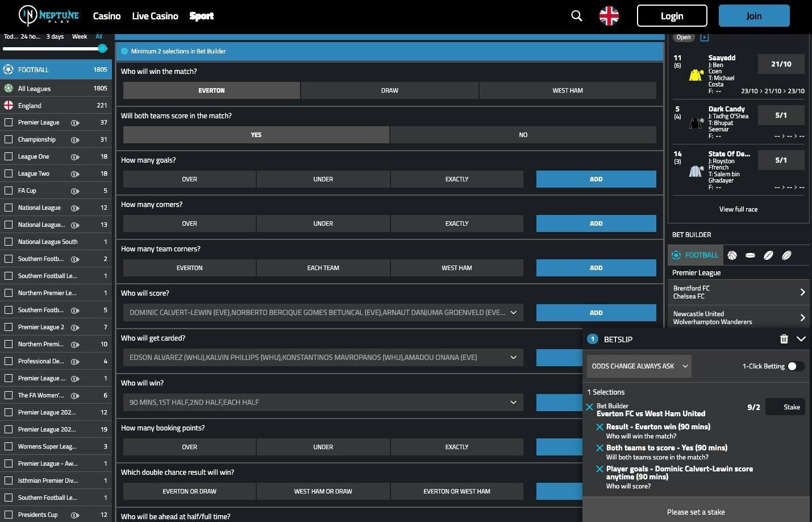Tick the League Two checkbox
The height and width of the screenshot is (522, 812).
point(9,173)
